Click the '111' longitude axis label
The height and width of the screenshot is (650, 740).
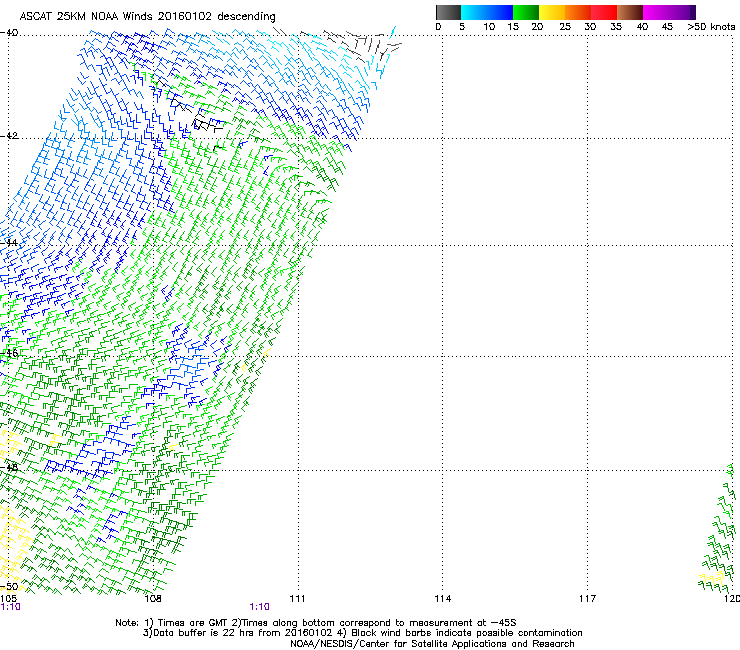pyautogui.click(x=297, y=599)
